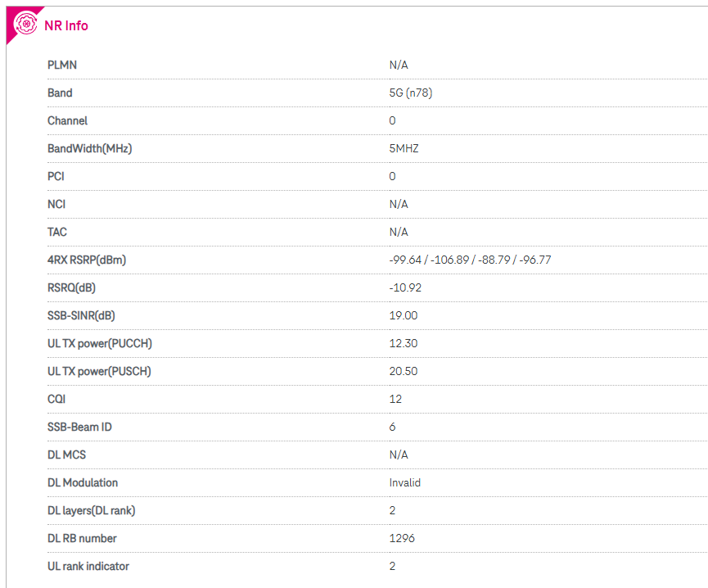The image size is (708, 588).
Task: Select the BandWidth(MHz) value 5MHZ
Action: coord(404,148)
